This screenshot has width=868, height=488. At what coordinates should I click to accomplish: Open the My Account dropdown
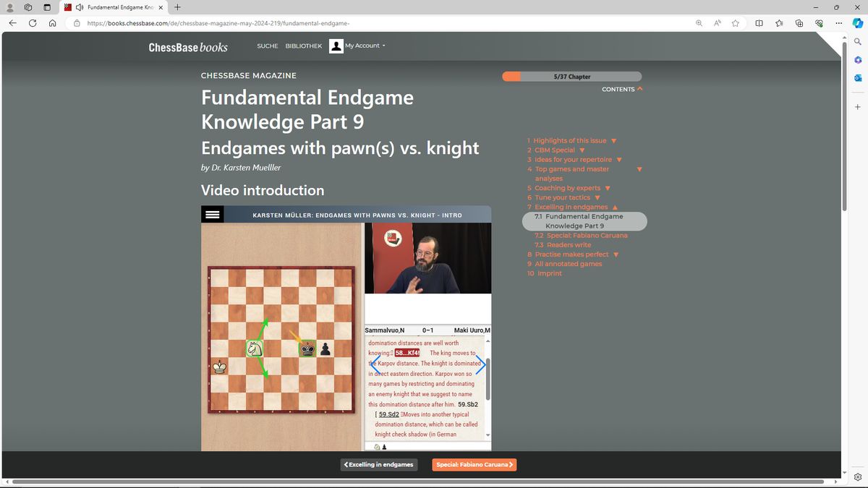[x=365, y=46]
